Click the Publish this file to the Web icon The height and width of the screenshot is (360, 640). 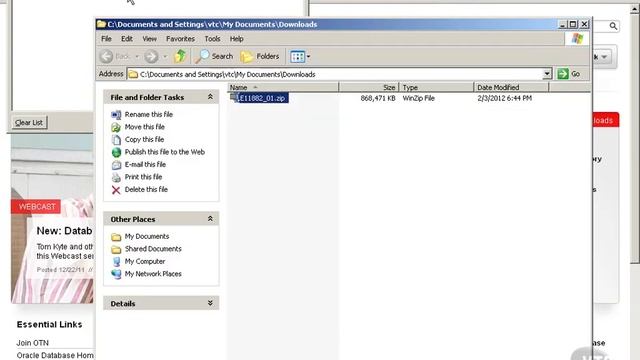pyautogui.click(x=116, y=152)
